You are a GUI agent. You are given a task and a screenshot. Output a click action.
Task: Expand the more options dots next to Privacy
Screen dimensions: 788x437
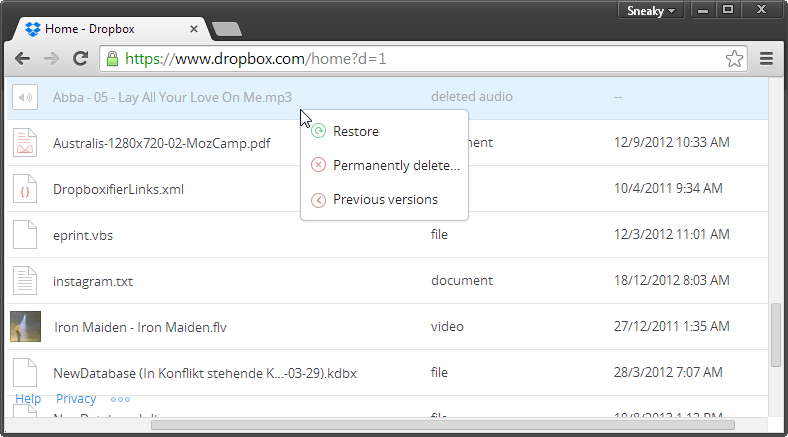point(120,399)
